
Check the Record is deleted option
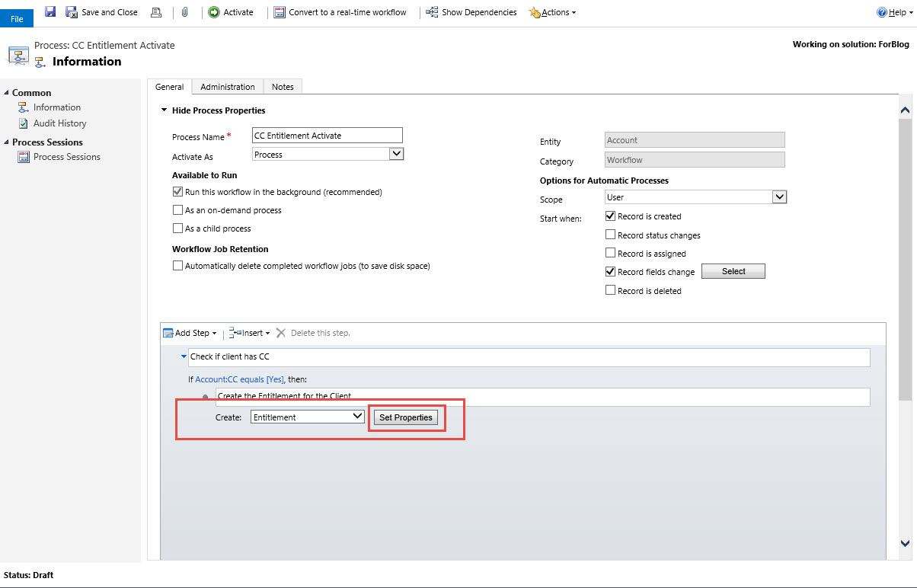pyautogui.click(x=610, y=290)
